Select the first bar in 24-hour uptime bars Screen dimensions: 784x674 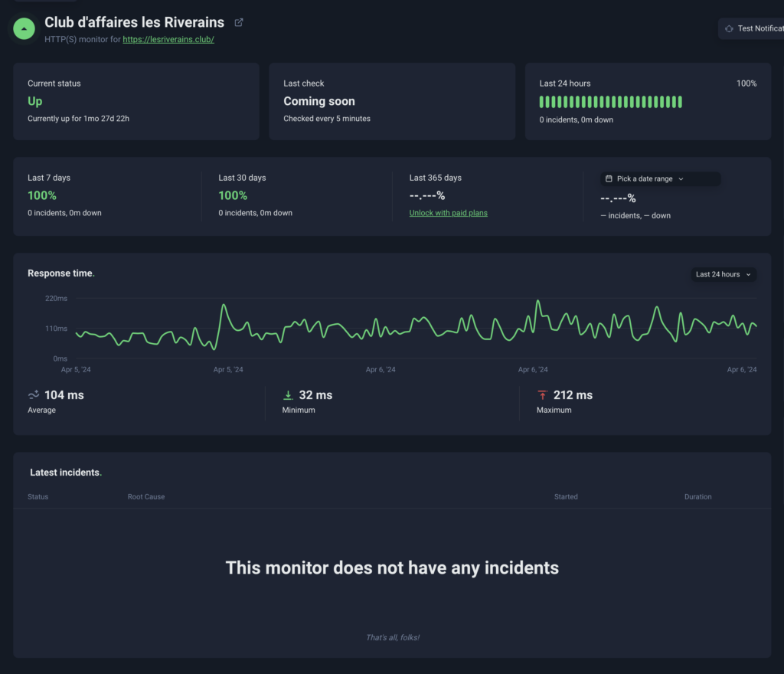pyautogui.click(x=542, y=102)
